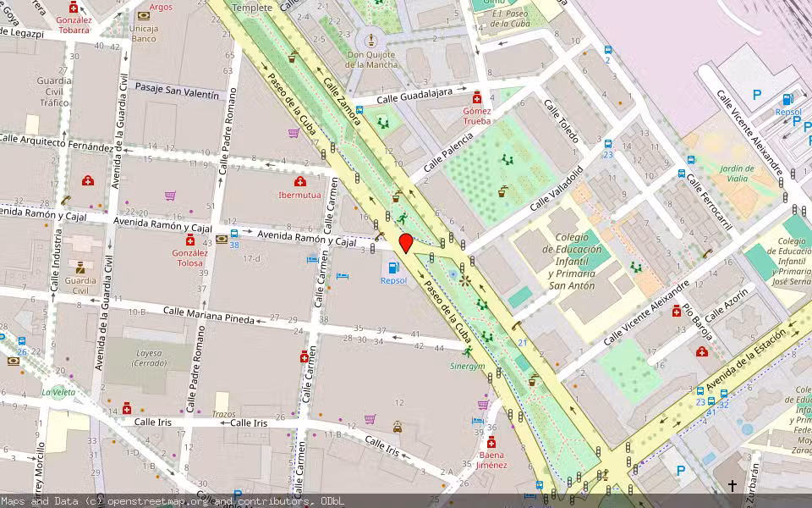Select the Gómez Trueba pharmacy icon
Image resolution: width=812 pixels, height=508 pixels.
click(477, 98)
